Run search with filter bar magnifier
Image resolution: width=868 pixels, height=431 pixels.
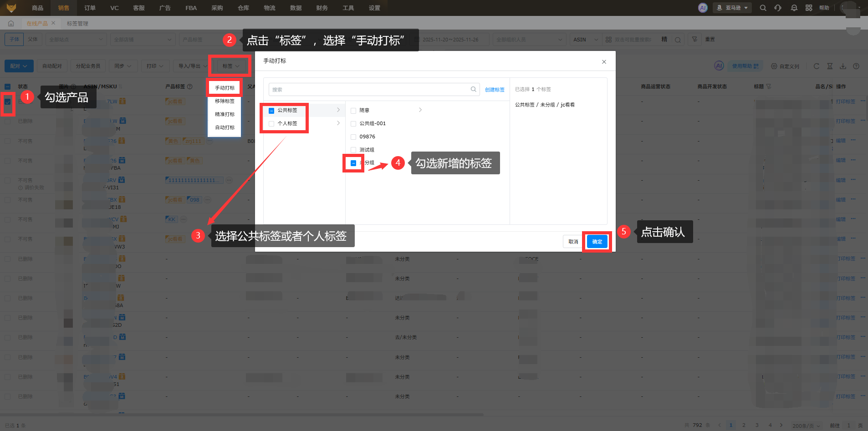pos(678,40)
